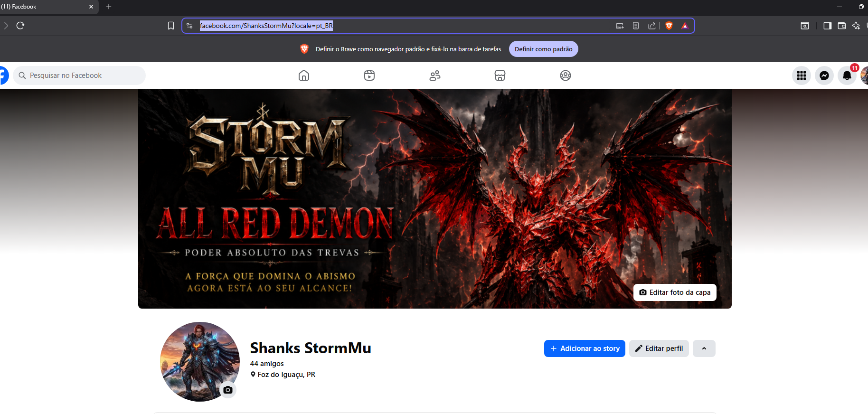
Task: Open a new browser tab
Action: tap(109, 7)
